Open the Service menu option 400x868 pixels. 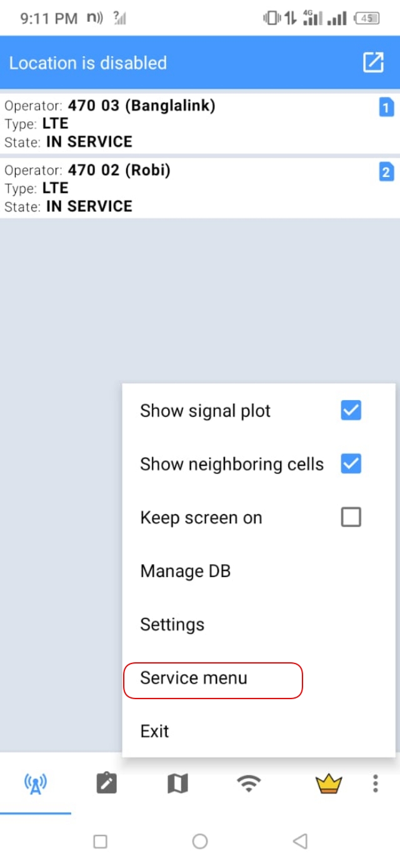(194, 678)
